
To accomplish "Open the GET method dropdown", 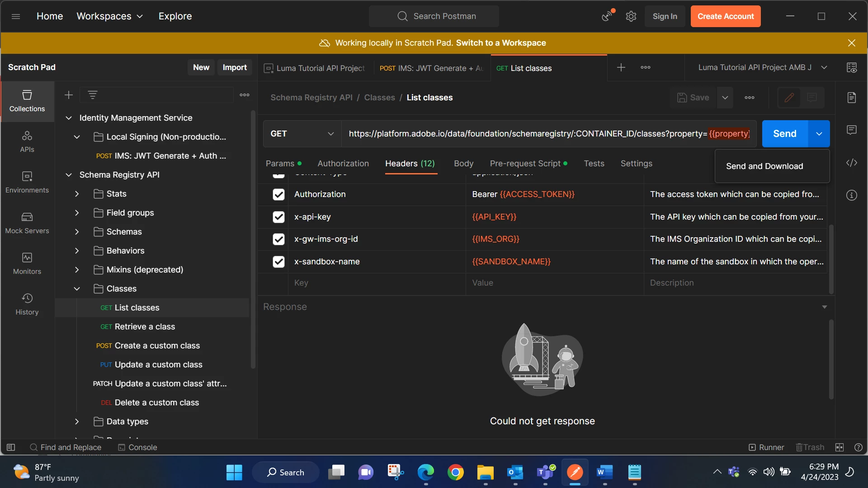I will coord(302,134).
